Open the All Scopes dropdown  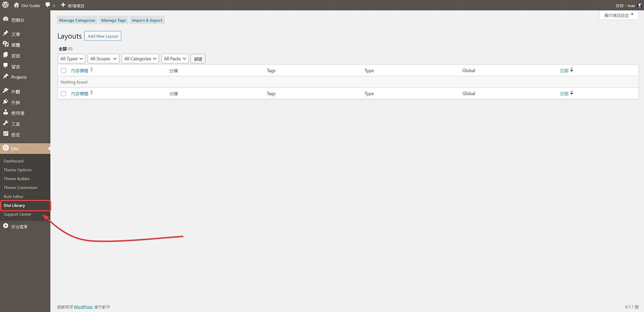[x=103, y=59]
